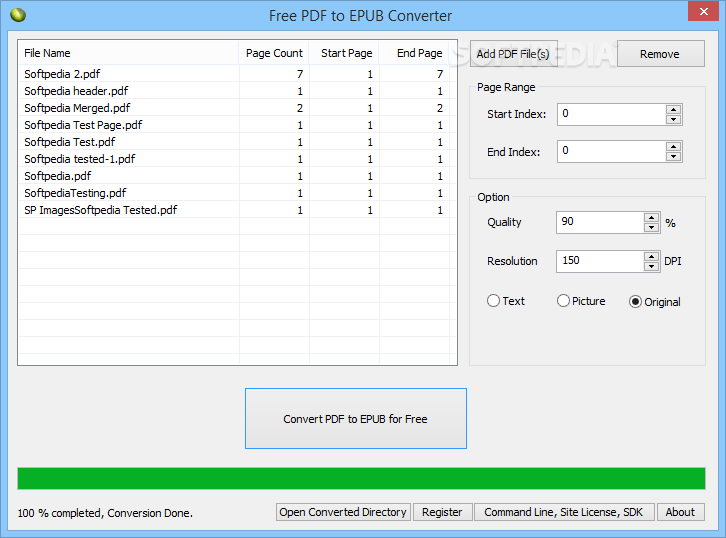
Task: Click Command Line, Site License, SDK button
Action: [564, 512]
